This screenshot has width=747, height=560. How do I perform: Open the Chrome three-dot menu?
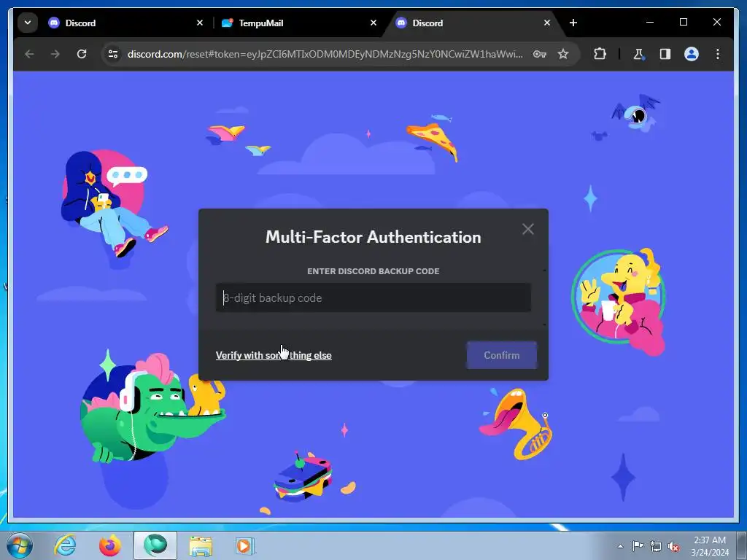(718, 54)
